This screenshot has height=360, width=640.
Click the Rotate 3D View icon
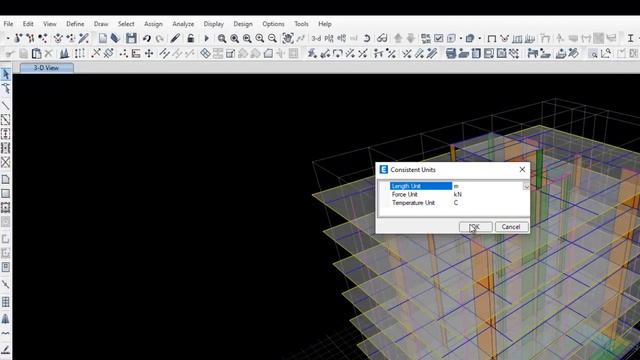pyautogui.click(x=367, y=38)
